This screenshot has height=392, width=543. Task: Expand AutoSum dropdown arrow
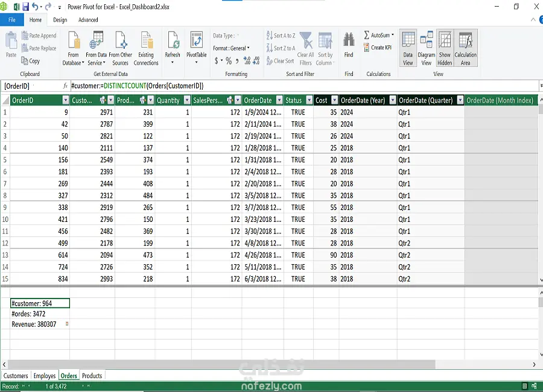tap(393, 34)
